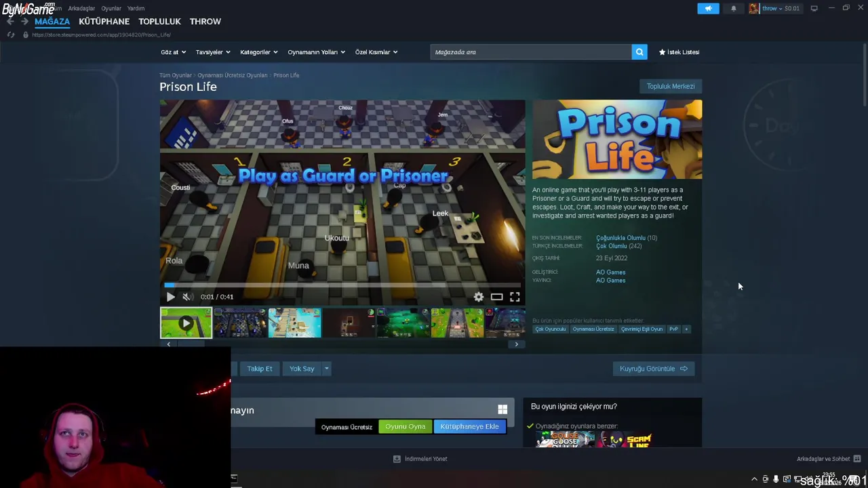Open the Yardım menu

(x=136, y=8)
